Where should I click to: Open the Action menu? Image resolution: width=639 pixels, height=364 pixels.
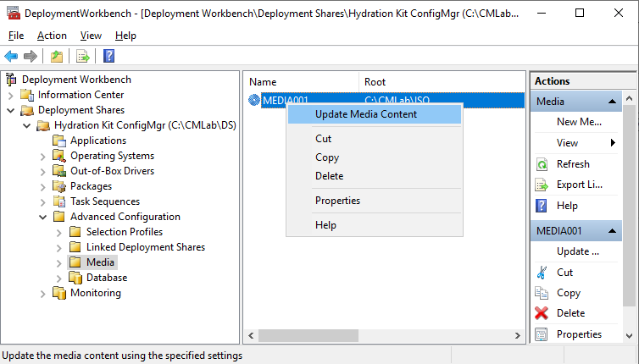coord(52,36)
